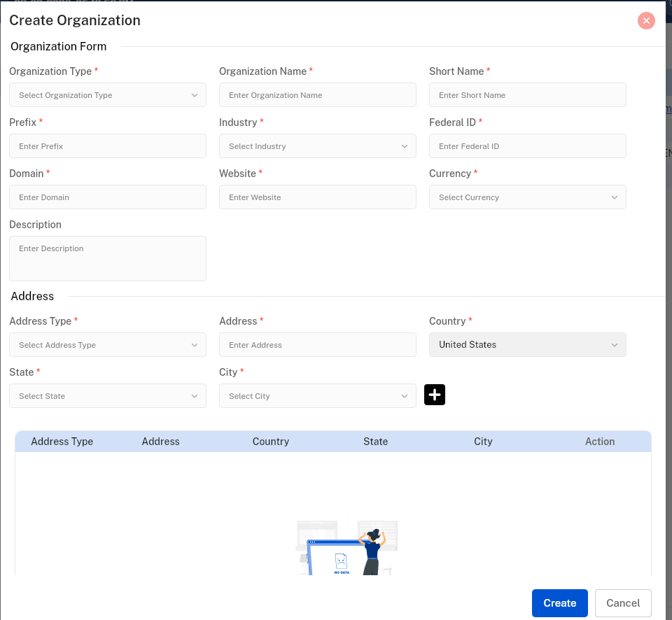Click the Organization Form section heading

[58, 46]
